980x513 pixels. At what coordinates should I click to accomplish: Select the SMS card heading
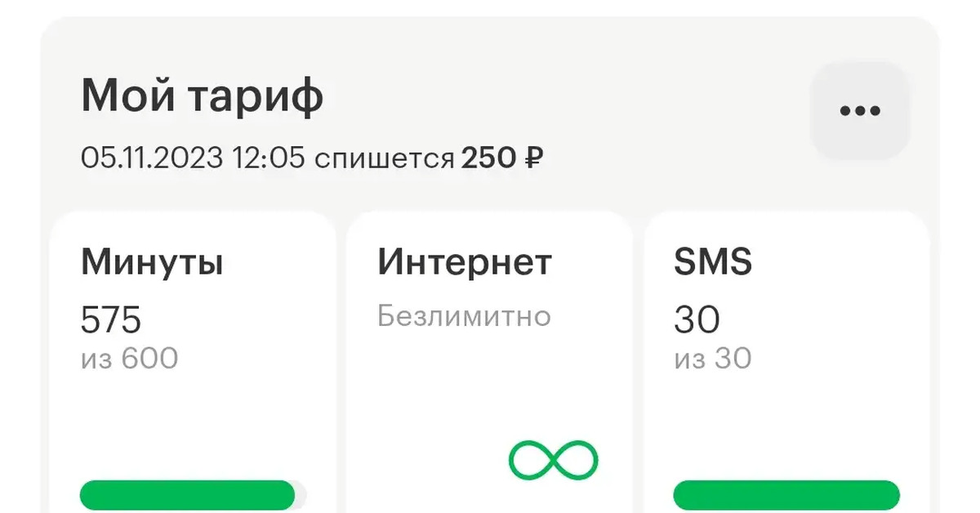[713, 263]
